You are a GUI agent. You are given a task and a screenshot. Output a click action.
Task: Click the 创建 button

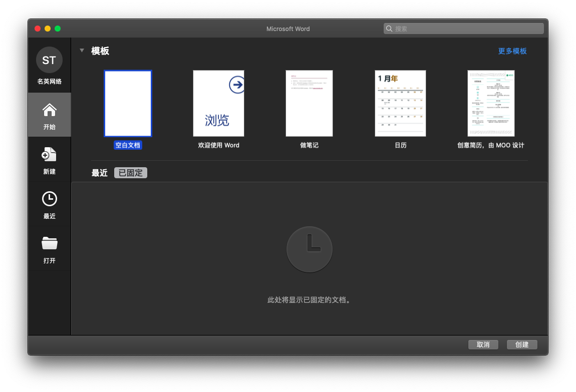pos(521,344)
